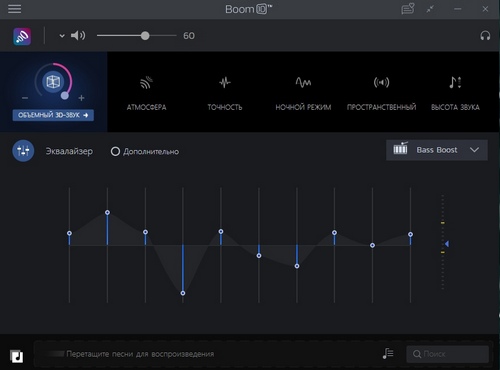Switch to compact mini view with arrows icon
500x370 pixels.
pos(430,9)
